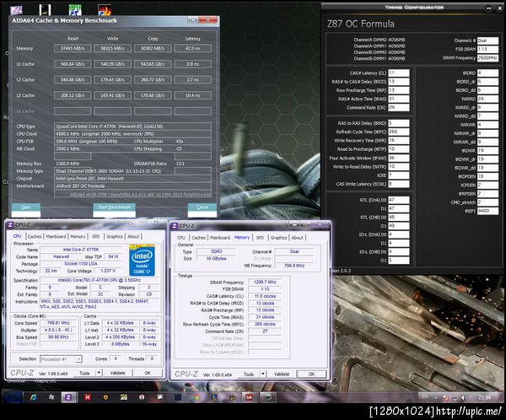Switch to Caches tab in left CPU-Z
506x420 pixels.
coord(34,236)
